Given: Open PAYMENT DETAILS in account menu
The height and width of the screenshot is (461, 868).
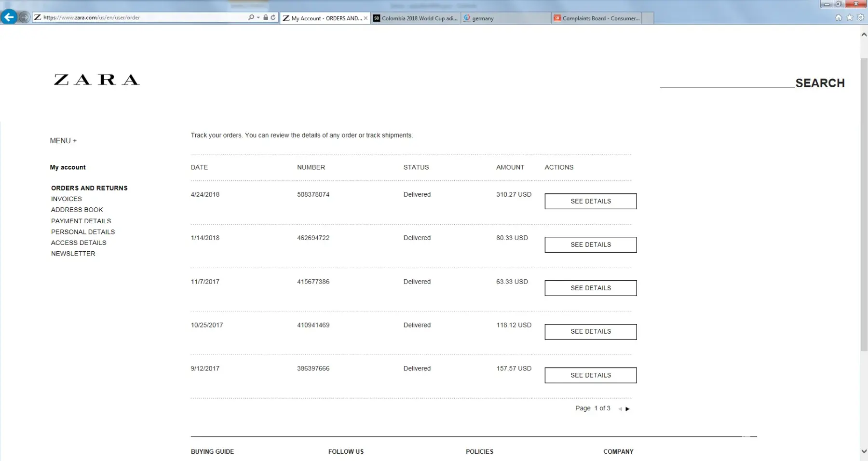Looking at the screenshot, I should pyautogui.click(x=81, y=221).
